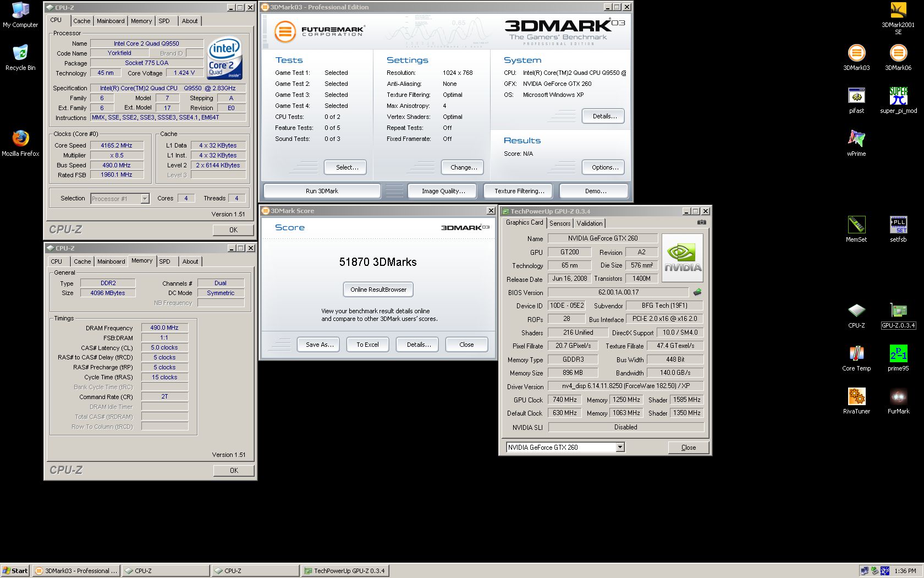The image size is (924, 578).
Task: Click Details... in 3DMark Score window
Action: pos(419,345)
